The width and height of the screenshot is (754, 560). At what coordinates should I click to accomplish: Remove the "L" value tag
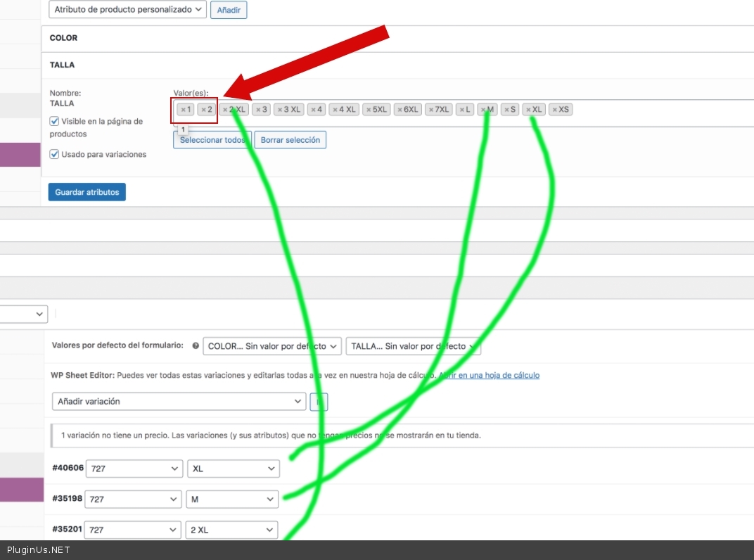[x=461, y=110]
